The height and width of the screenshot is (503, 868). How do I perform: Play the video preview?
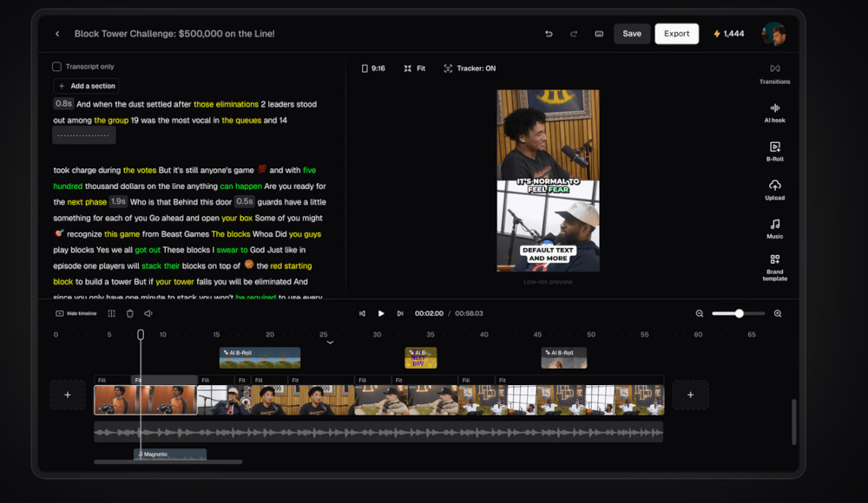click(381, 313)
